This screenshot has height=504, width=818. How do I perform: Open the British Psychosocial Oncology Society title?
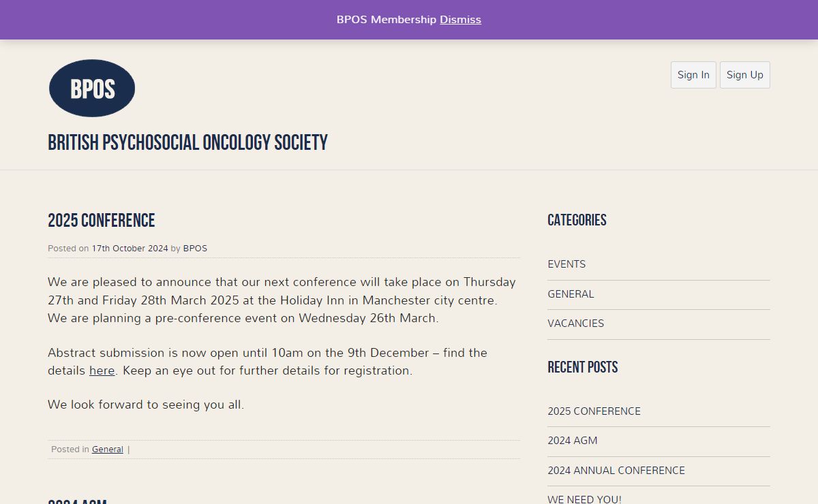(187, 143)
